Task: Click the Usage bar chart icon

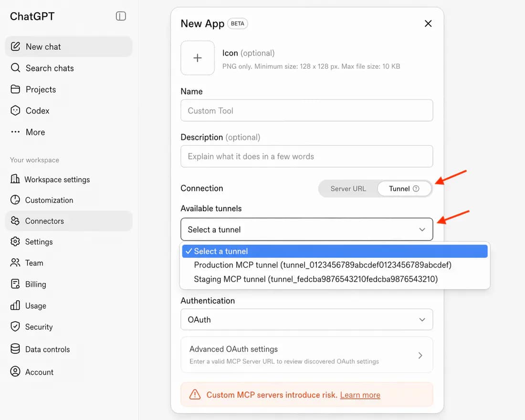Action: pos(15,305)
